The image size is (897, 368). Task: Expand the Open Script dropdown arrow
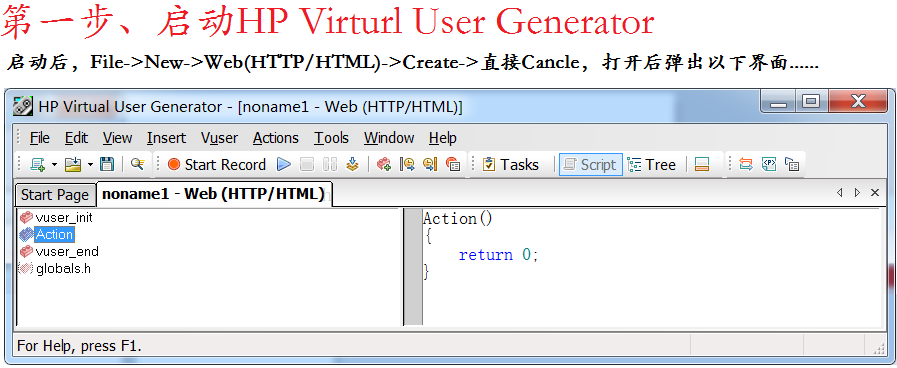coord(90,165)
